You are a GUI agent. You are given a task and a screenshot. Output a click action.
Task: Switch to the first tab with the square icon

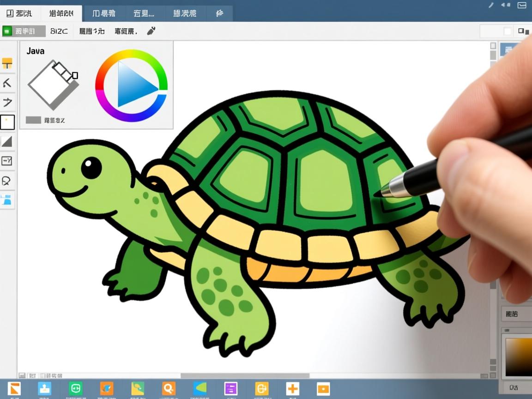[20, 13]
